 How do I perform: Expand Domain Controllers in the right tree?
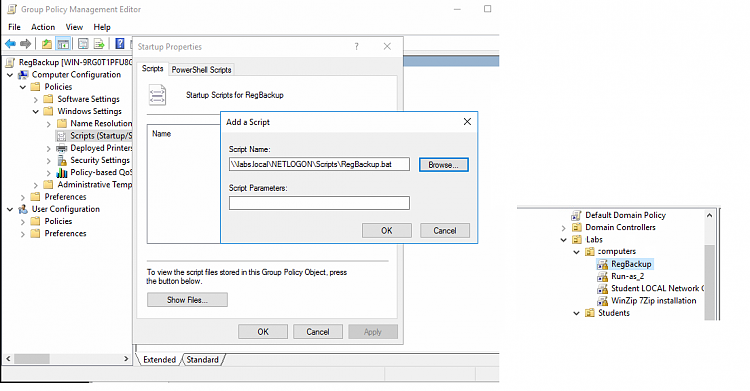pyautogui.click(x=564, y=228)
